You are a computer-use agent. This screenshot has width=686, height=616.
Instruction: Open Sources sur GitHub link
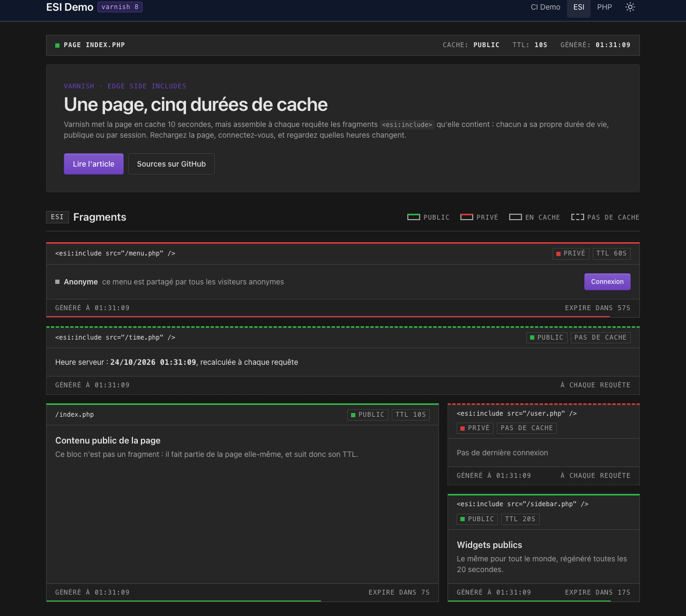(x=171, y=164)
